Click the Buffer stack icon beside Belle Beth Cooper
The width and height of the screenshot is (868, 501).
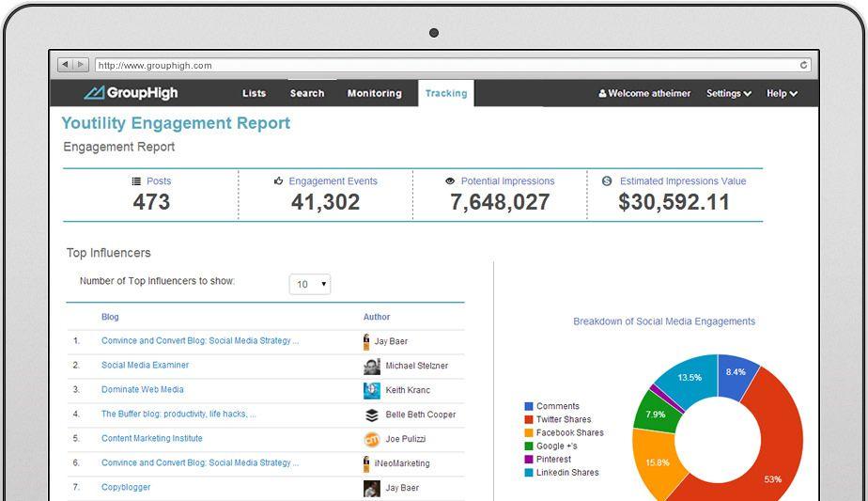point(372,415)
